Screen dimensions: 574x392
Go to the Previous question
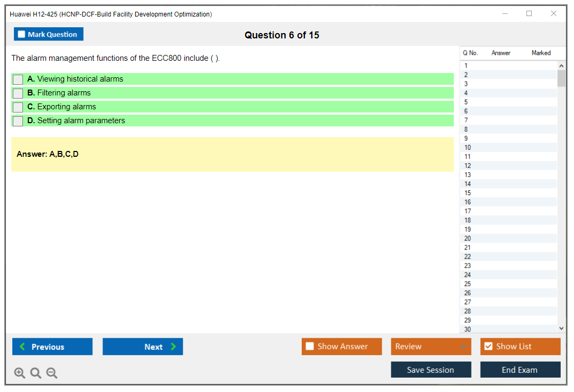click(52, 347)
